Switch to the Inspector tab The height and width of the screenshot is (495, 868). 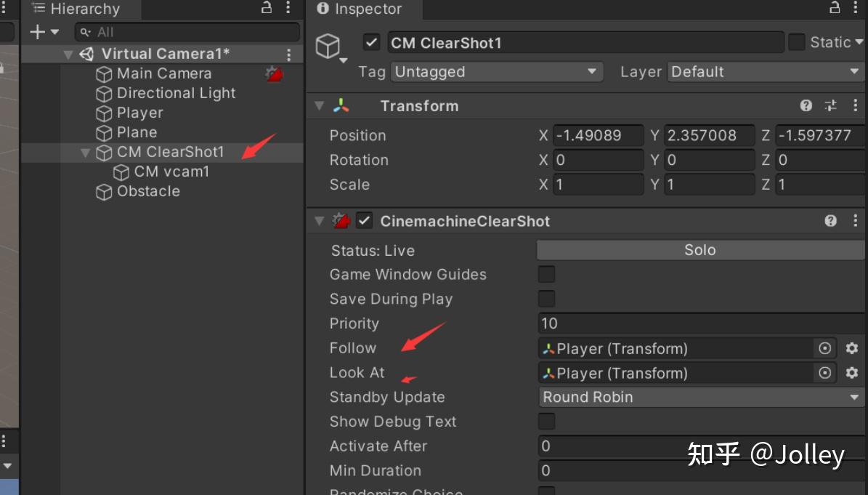362,9
